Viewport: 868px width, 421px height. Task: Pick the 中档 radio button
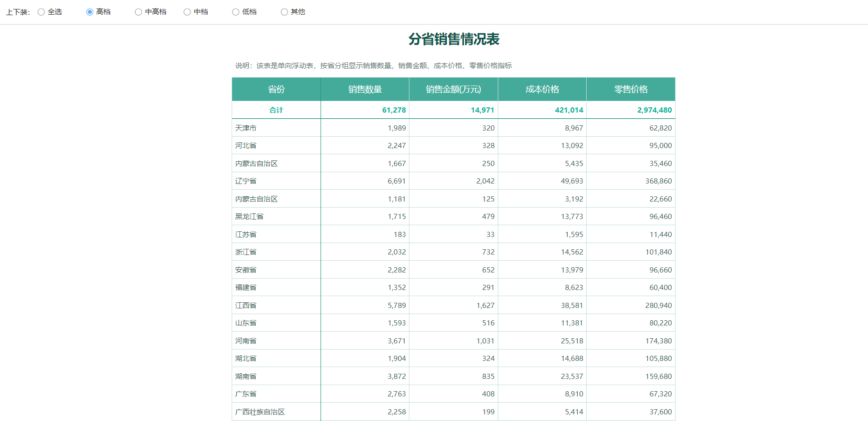[187, 12]
